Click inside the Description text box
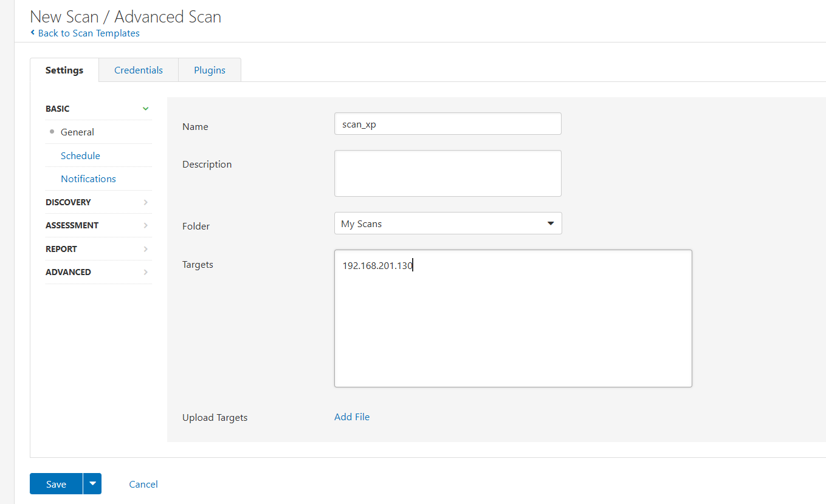The image size is (826, 504). [447, 174]
